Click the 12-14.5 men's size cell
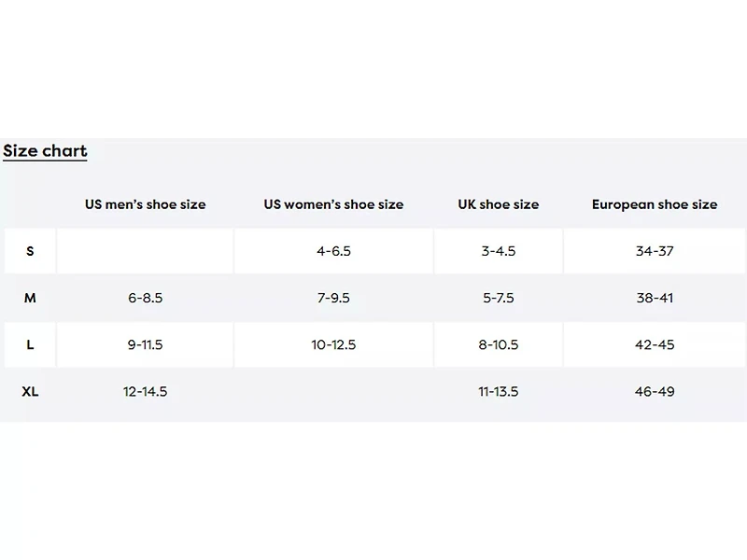 145,391
